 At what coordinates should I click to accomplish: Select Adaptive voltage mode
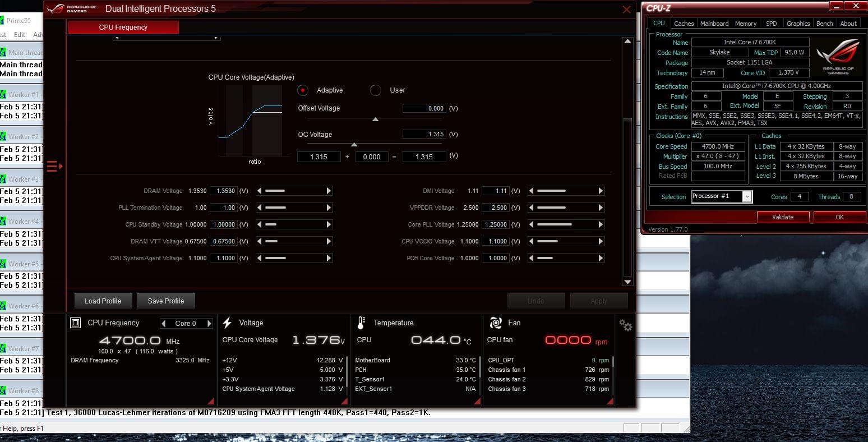coord(303,90)
